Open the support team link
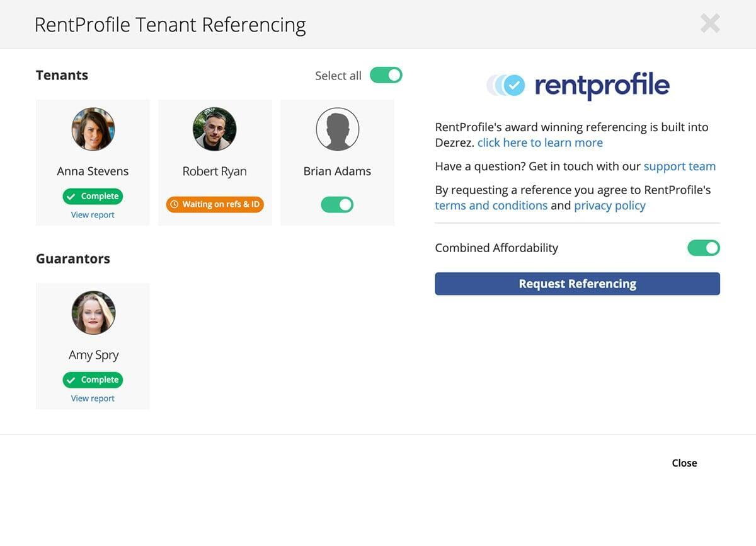756x546 pixels. coord(680,166)
